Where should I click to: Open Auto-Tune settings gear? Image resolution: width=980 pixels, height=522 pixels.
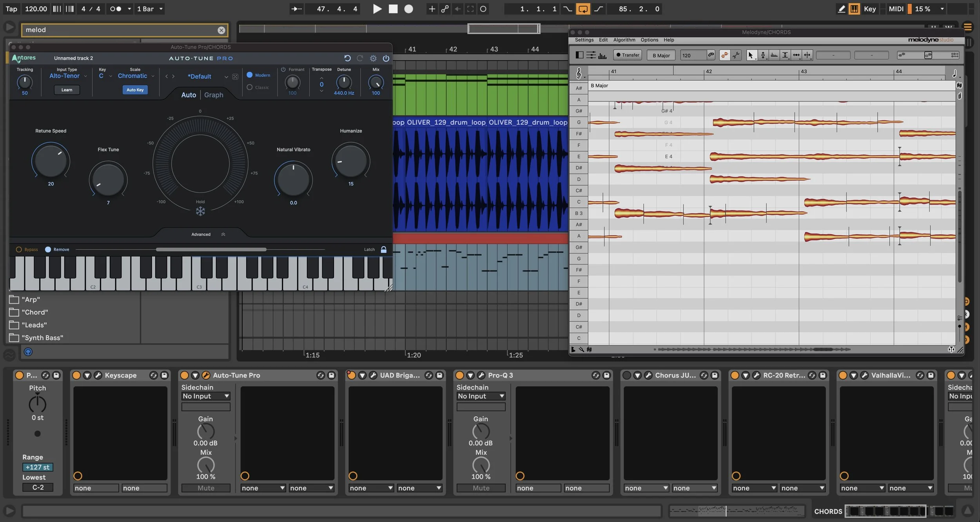pyautogui.click(x=373, y=58)
